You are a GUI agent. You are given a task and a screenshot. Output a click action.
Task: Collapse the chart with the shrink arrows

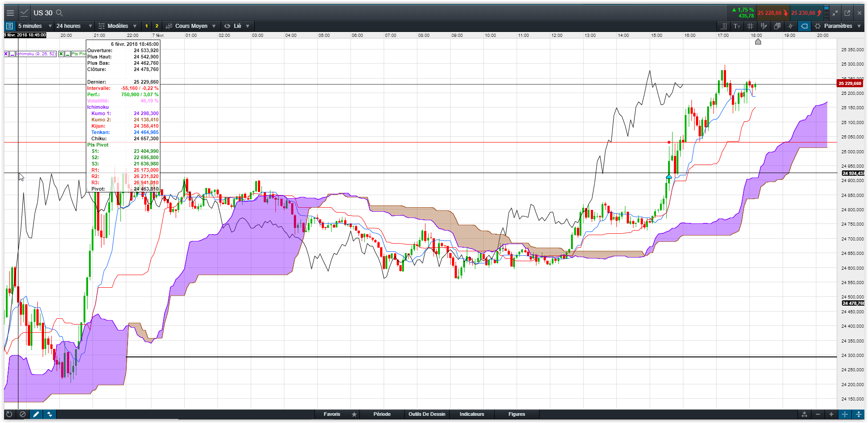coord(836,13)
